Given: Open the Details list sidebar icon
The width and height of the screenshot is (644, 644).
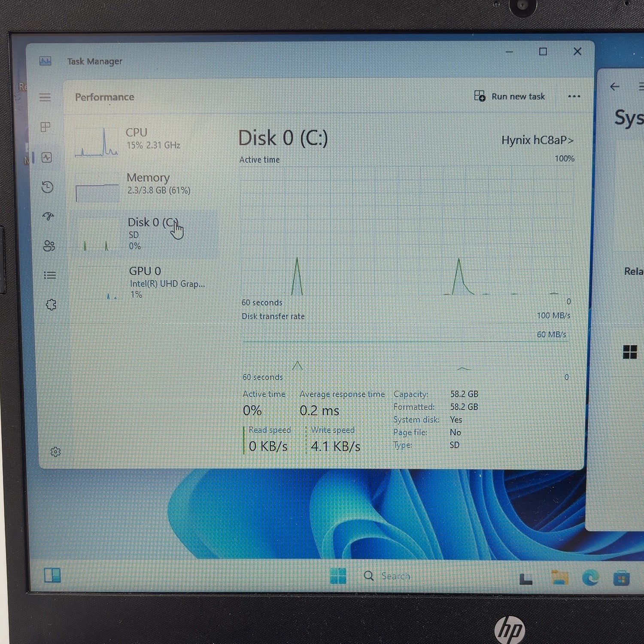Looking at the screenshot, I should (50, 275).
